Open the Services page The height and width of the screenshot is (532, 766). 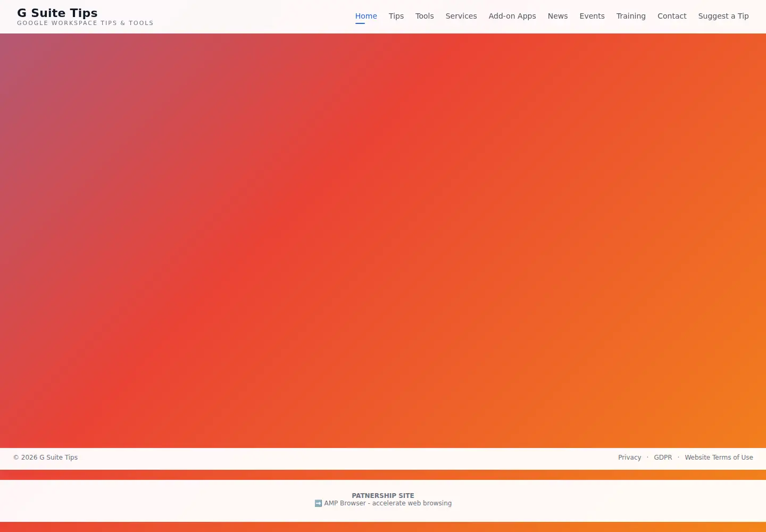point(461,16)
